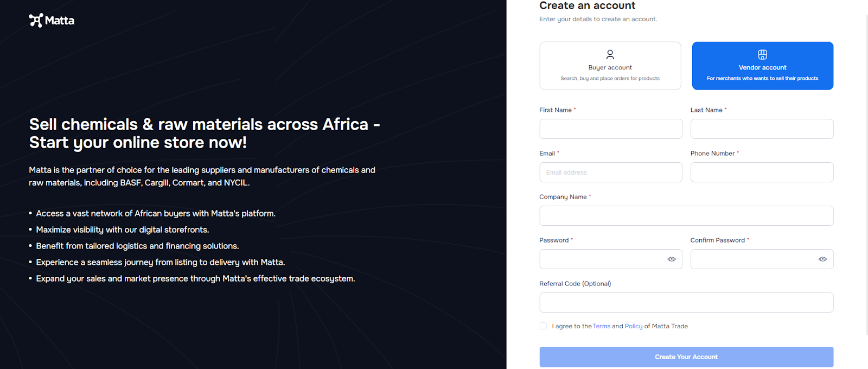
Task: Open the Policy link
Action: pyautogui.click(x=634, y=326)
